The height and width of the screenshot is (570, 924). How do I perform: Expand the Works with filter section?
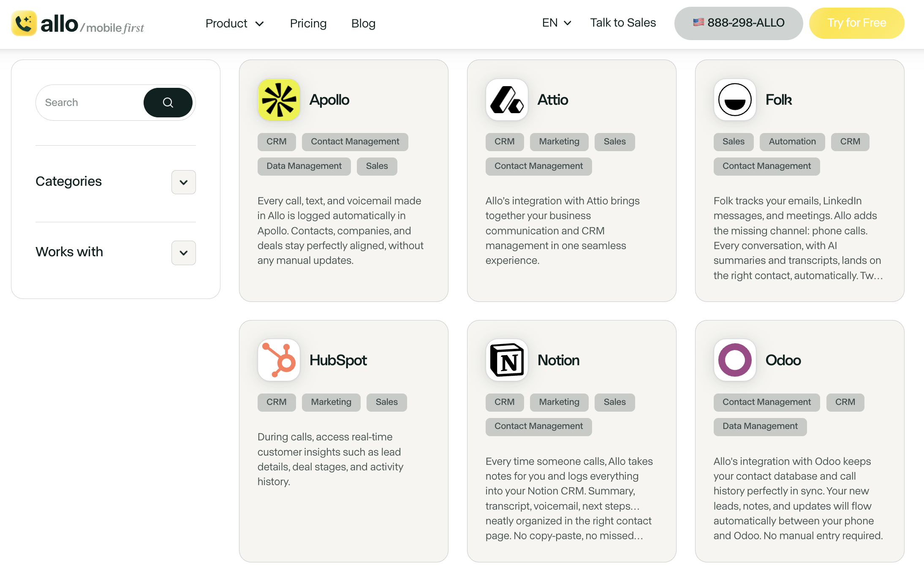click(183, 253)
